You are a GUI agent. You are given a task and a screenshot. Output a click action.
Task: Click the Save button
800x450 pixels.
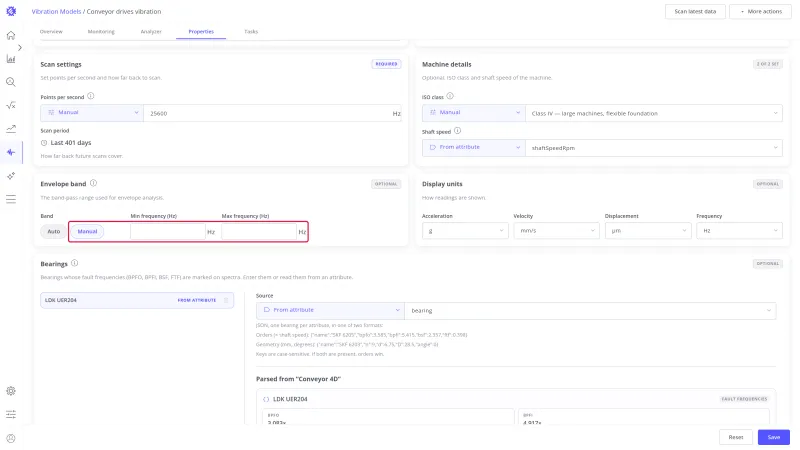pos(773,437)
